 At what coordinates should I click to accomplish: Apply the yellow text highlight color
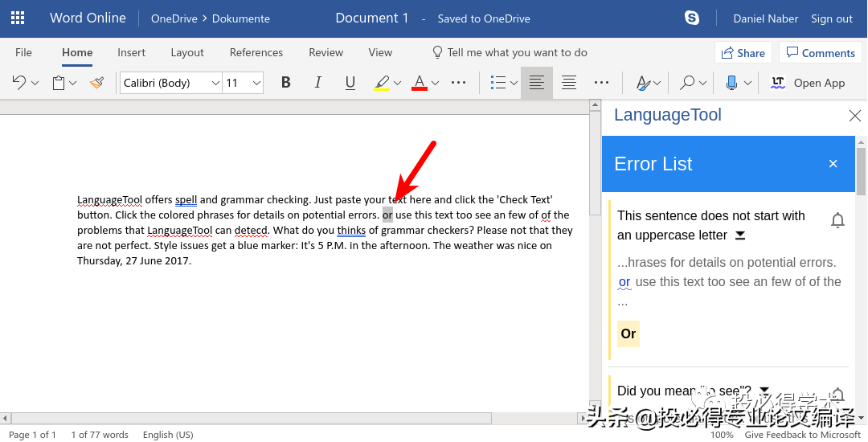[382, 83]
